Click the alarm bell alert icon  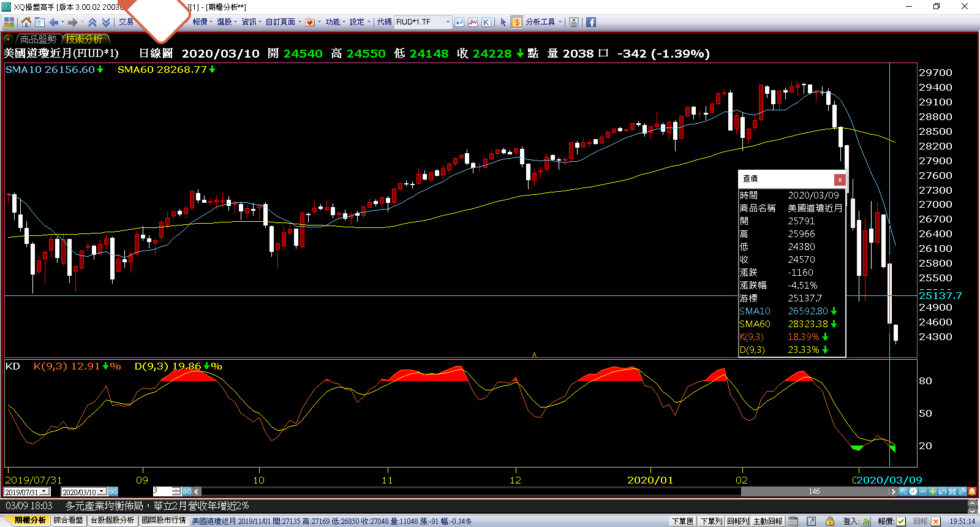(972, 491)
